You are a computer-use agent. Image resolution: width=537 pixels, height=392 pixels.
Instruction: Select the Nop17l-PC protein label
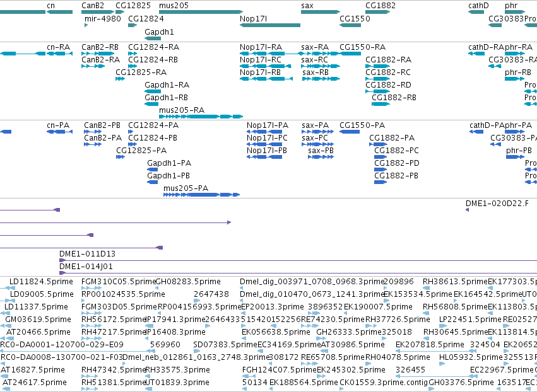point(267,138)
